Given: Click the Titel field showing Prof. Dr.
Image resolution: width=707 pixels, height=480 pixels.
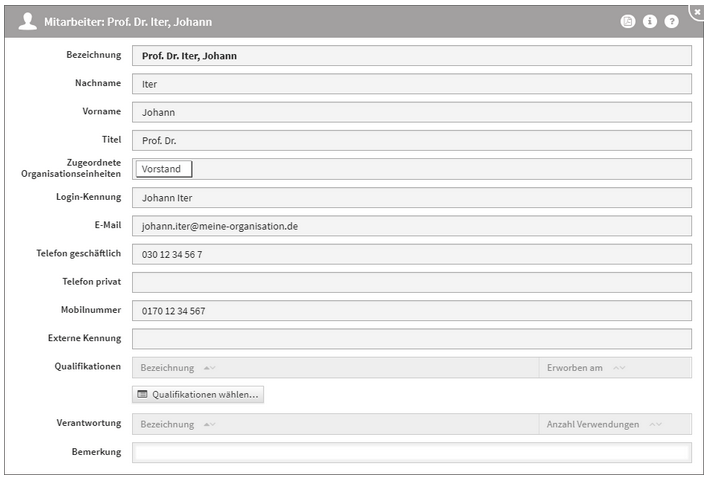Looking at the screenshot, I should pos(411,140).
